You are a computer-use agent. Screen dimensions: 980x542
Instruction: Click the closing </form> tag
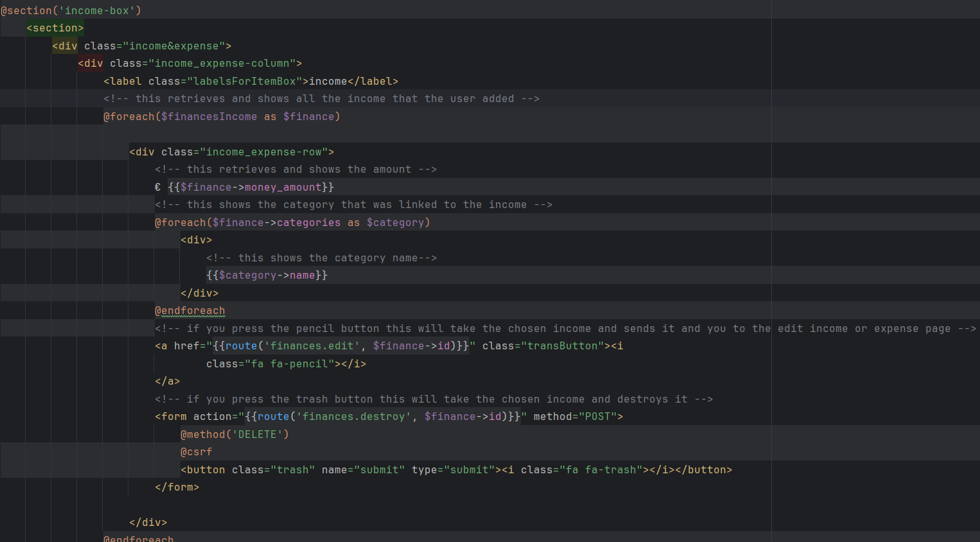[177, 487]
